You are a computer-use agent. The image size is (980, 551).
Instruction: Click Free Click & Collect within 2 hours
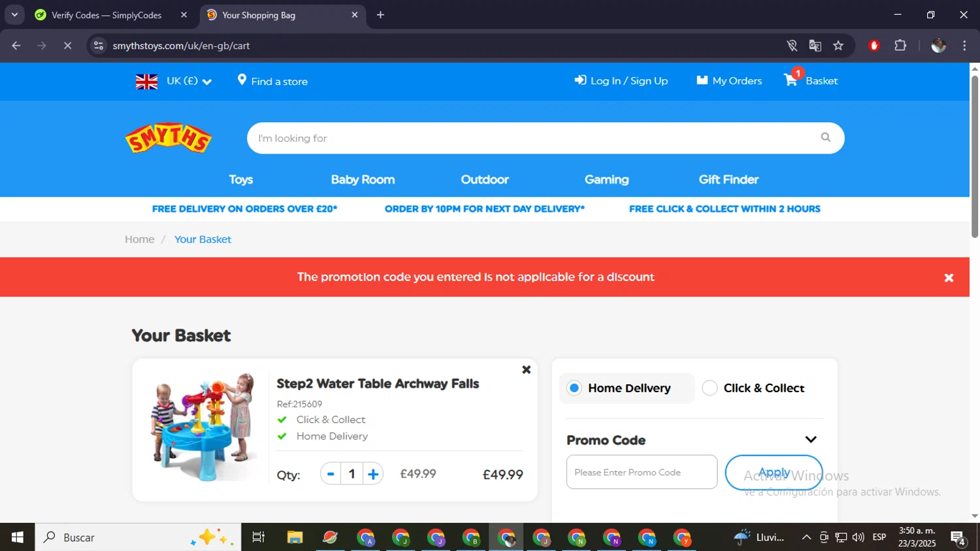click(x=725, y=209)
